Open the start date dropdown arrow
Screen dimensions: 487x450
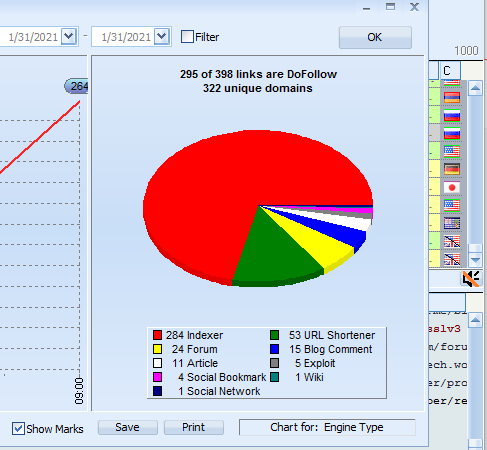(x=69, y=36)
